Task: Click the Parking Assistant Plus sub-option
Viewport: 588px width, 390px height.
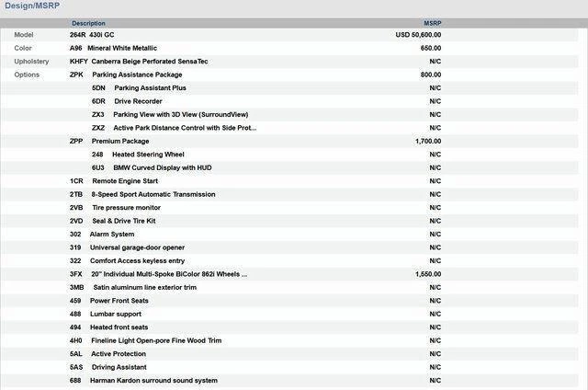Action: pyautogui.click(x=150, y=87)
